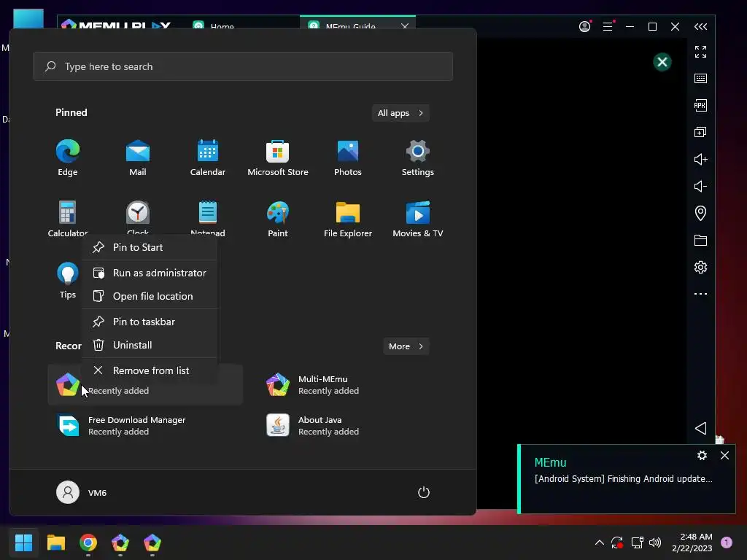Open About Java recommended item
Image resolution: width=747 pixels, height=560 pixels.
355,426
